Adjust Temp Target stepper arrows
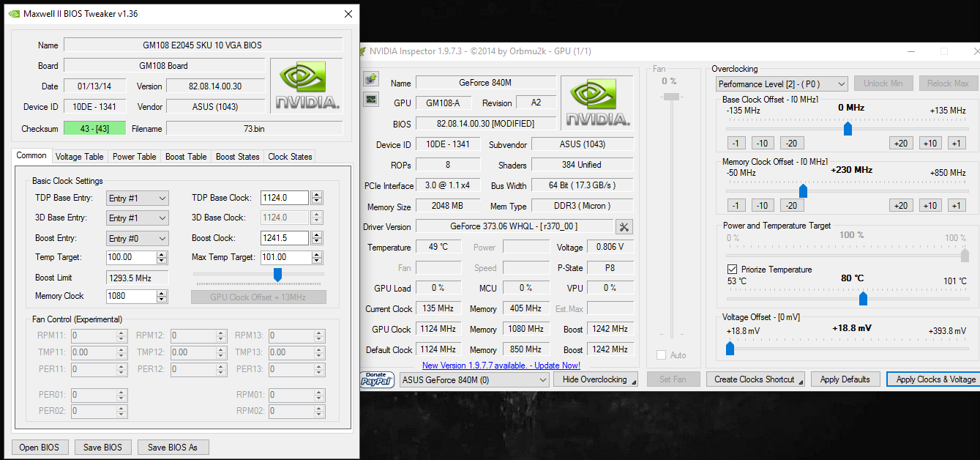The image size is (980, 460). [x=162, y=257]
